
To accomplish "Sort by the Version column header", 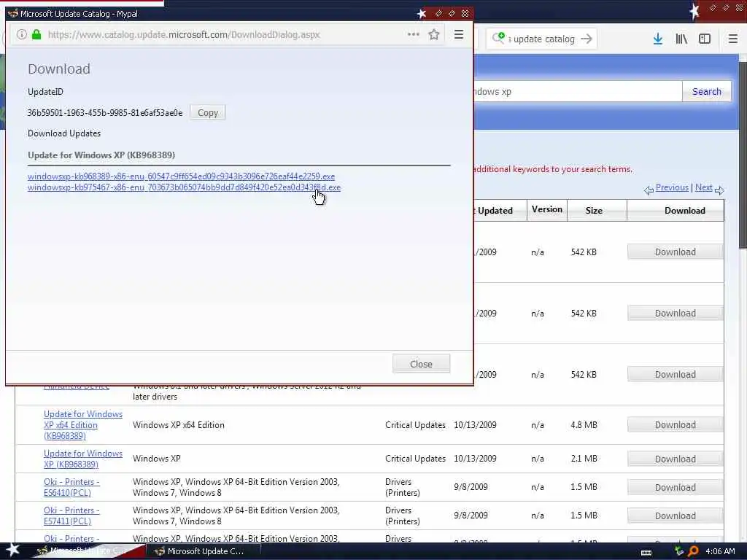I will [x=547, y=209].
